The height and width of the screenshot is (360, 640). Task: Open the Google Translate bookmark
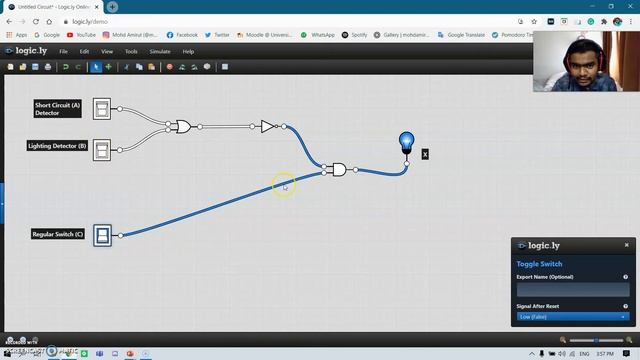[x=461, y=35]
